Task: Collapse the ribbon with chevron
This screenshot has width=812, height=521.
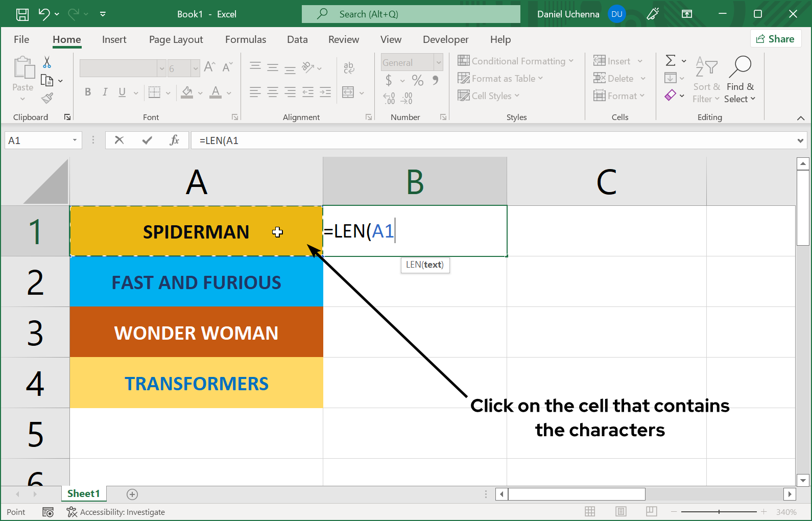Action: click(800, 118)
